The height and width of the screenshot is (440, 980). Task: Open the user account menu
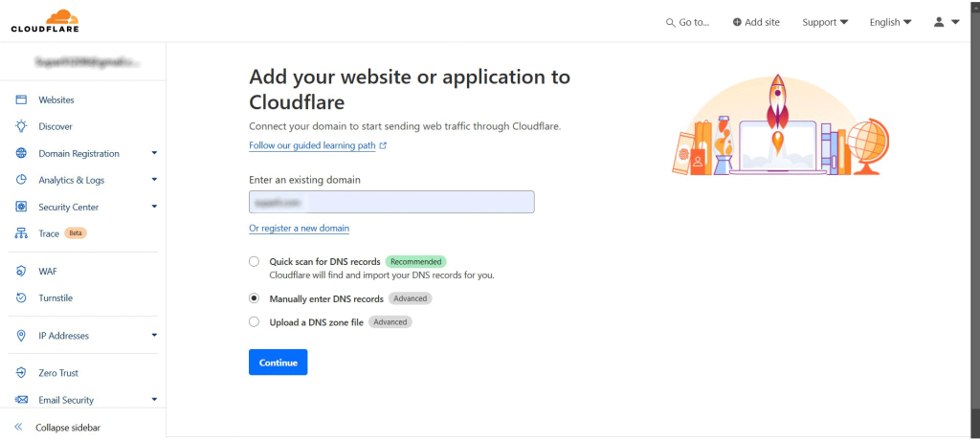[x=946, y=22]
